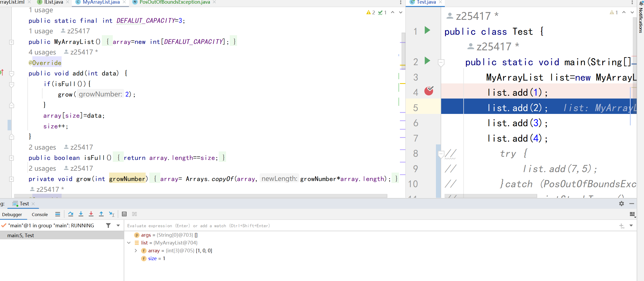Screen dimensions: 644x281
Task: Click the red Force Step Into icon
Action: pos(91,214)
